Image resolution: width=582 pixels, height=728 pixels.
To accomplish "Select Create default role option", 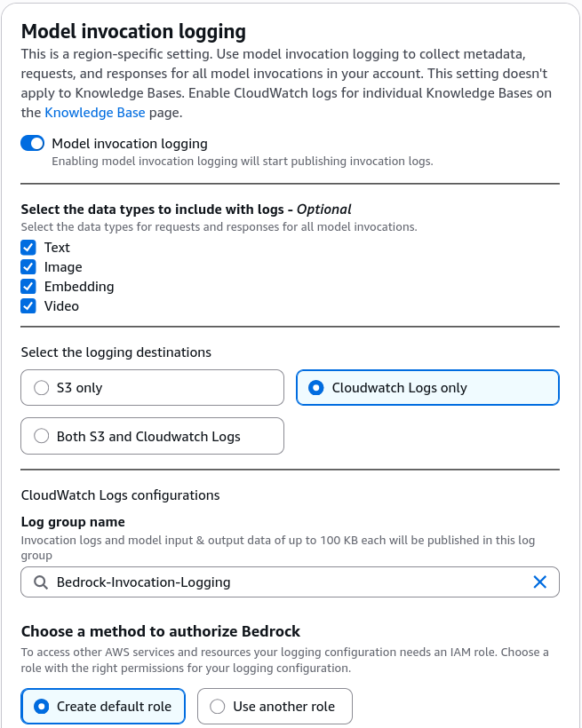I will [x=103, y=706].
